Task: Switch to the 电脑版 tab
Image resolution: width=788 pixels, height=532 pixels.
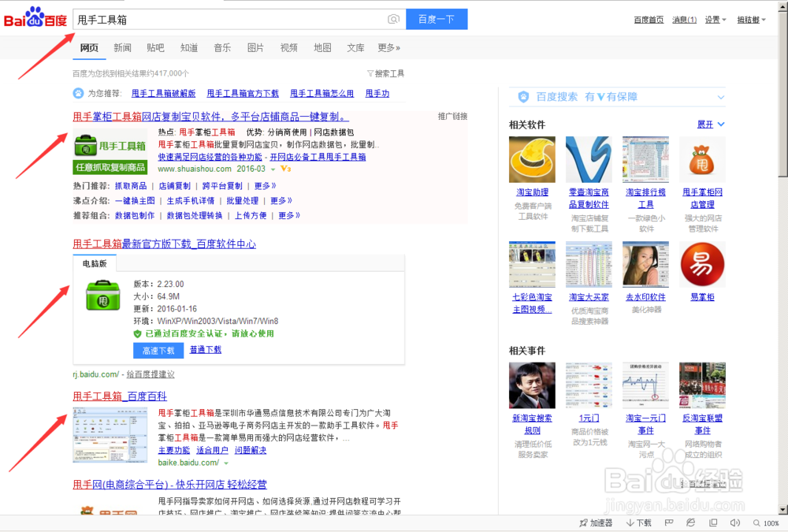Action: click(93, 263)
